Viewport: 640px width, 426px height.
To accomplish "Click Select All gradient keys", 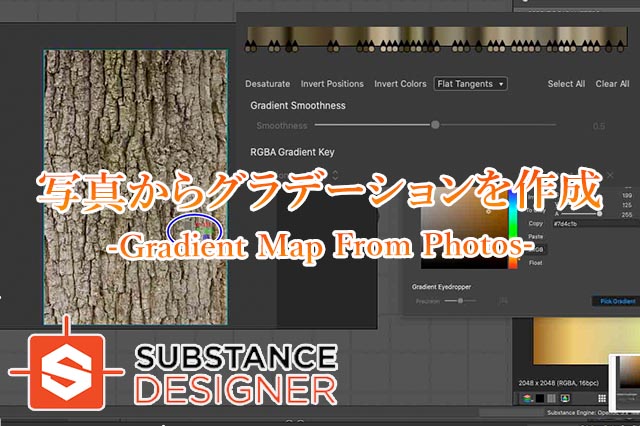I will tap(566, 84).
